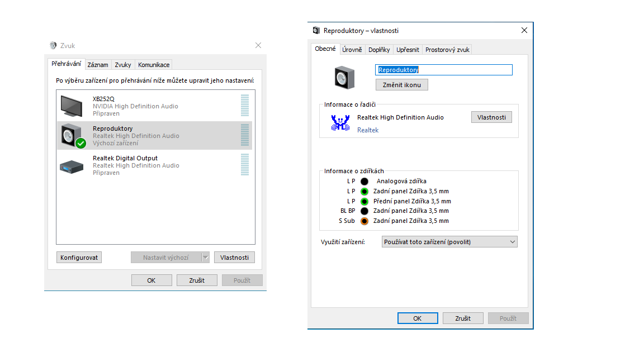Switch to the Záznam tab
This screenshot has width=644, height=362.
pos(98,65)
